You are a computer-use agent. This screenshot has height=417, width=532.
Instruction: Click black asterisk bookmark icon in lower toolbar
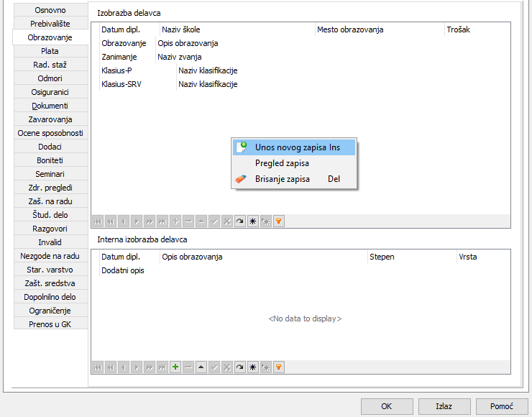coord(253,367)
